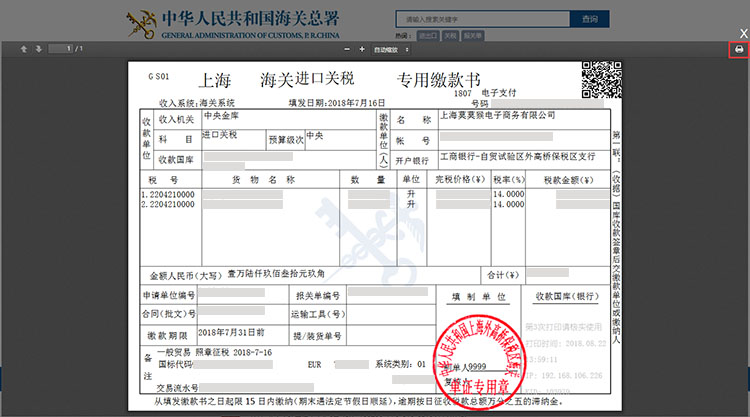The image size is (750, 417).
Task: Select the amount 壹万陆仟玖佰叁拾元玖角 text
Action: point(276,274)
